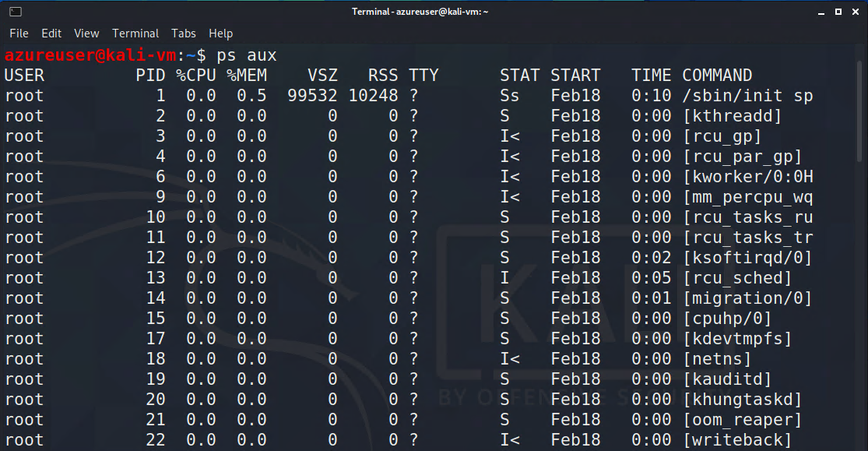Open the Tabs menu
Viewport: 868px width, 451px height.
(184, 33)
